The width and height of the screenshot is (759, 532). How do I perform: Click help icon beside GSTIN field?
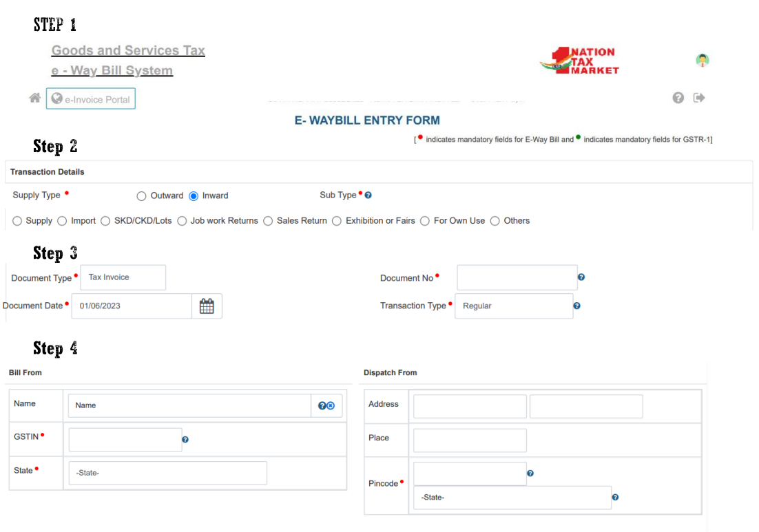point(185,440)
